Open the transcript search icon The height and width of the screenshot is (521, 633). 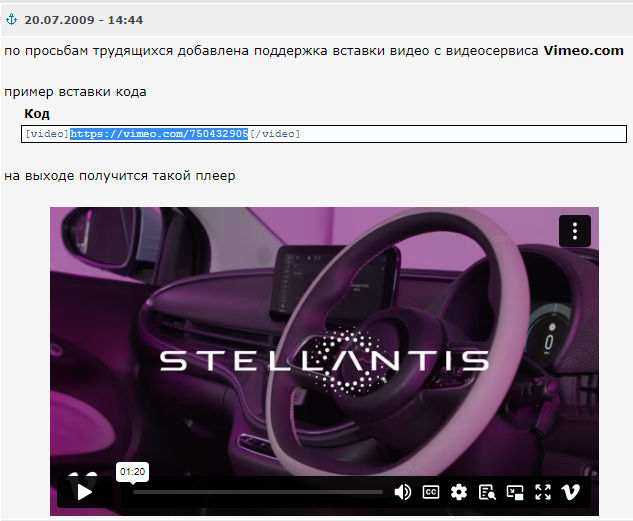point(487,492)
